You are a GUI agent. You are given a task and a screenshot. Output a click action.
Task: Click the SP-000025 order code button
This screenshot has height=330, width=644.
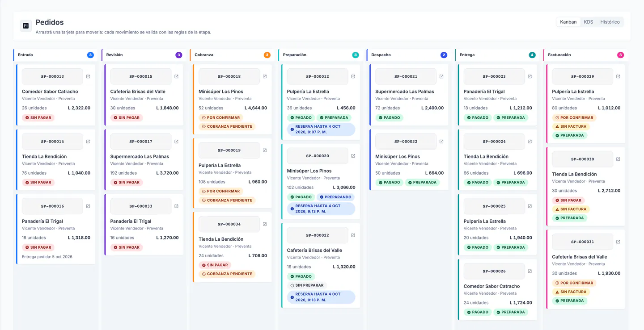(494, 206)
